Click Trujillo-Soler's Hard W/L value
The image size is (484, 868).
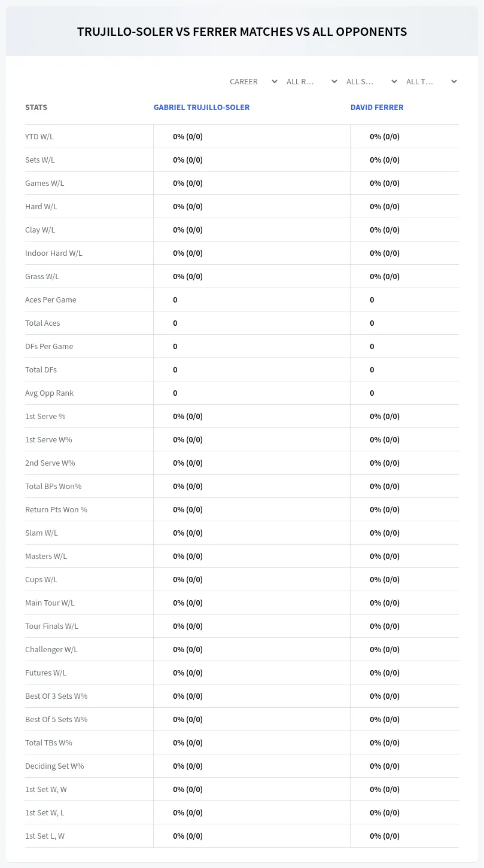[188, 206]
